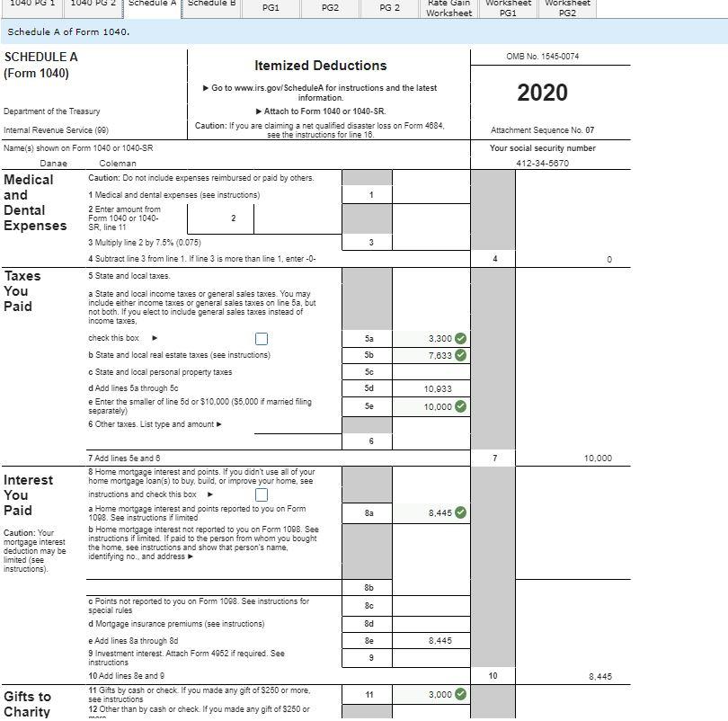728x721 pixels.
Task: Switch to the Worksheet PG1 tab
Action: [x=509, y=7]
